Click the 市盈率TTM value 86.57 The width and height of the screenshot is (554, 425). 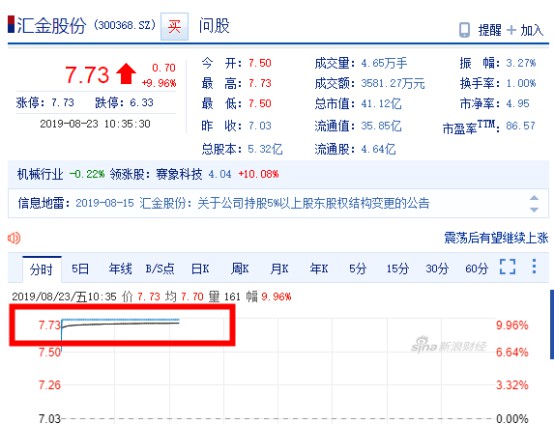point(521,126)
